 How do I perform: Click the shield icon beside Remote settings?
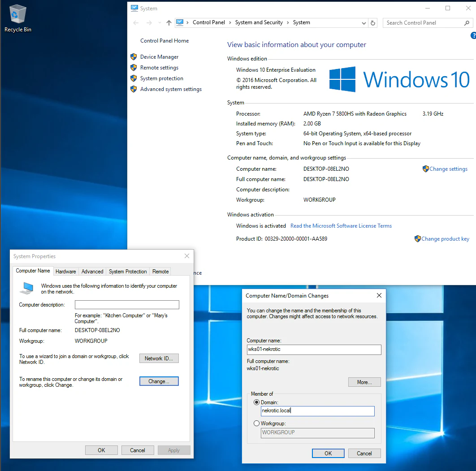click(134, 67)
